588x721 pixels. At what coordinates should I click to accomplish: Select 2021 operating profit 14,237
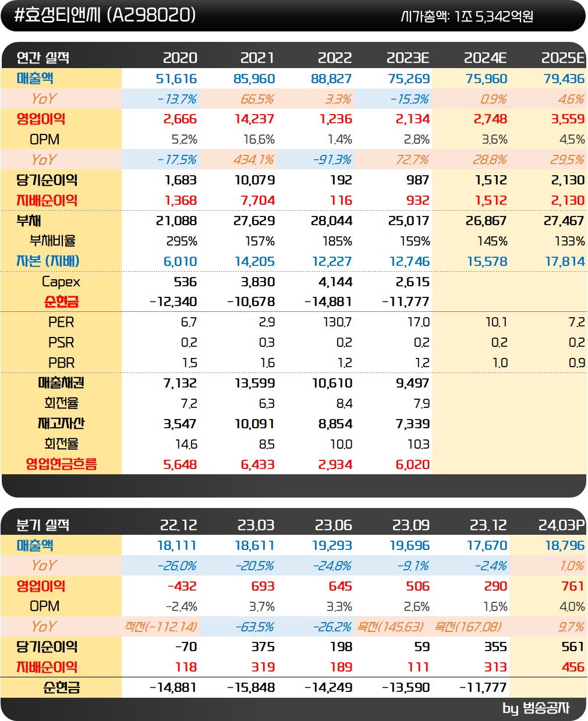[x=254, y=119]
